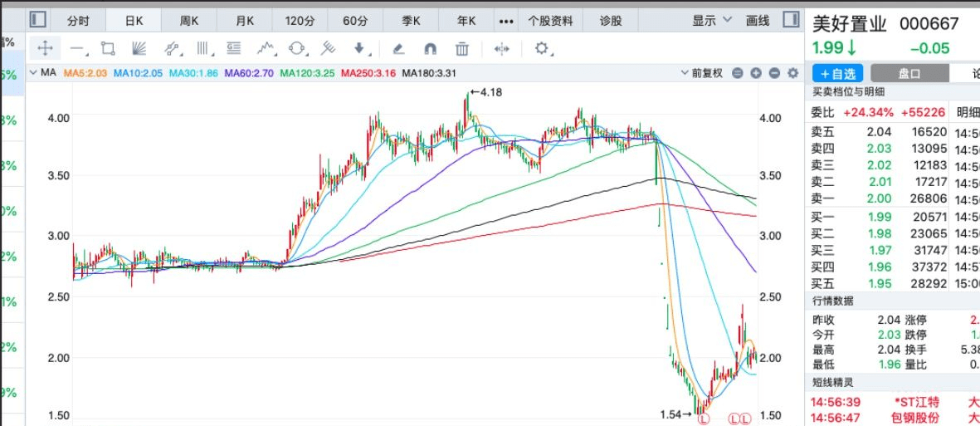Screen dimensions: 980x426
Task: Switch to the 周K tab
Action: [x=189, y=20]
